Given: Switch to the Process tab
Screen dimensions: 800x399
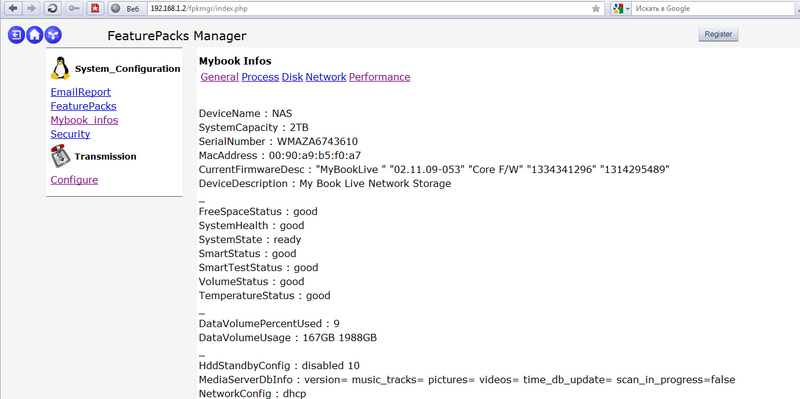Looking at the screenshot, I should (260, 77).
